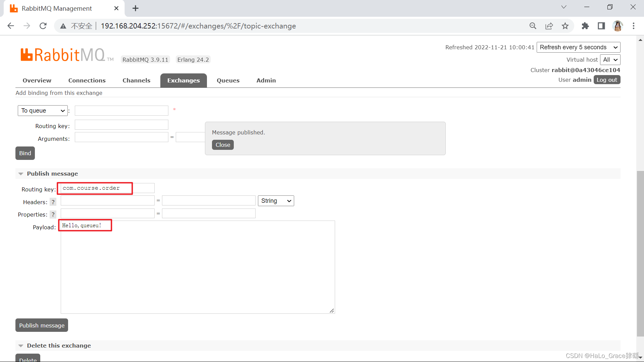This screenshot has height=362, width=644.
Task: Toggle the Refresh every 5 seconds selector
Action: (x=579, y=47)
